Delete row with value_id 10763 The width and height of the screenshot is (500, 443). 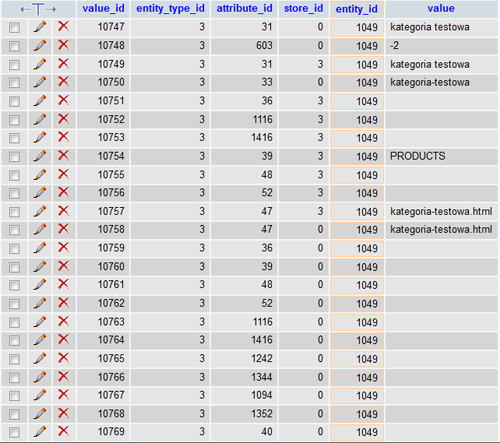[x=64, y=321]
